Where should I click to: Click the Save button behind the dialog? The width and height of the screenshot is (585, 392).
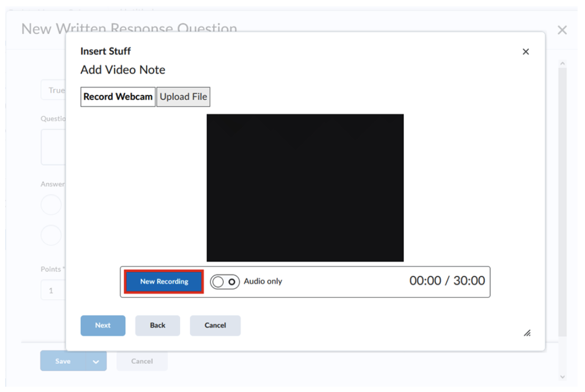(63, 361)
